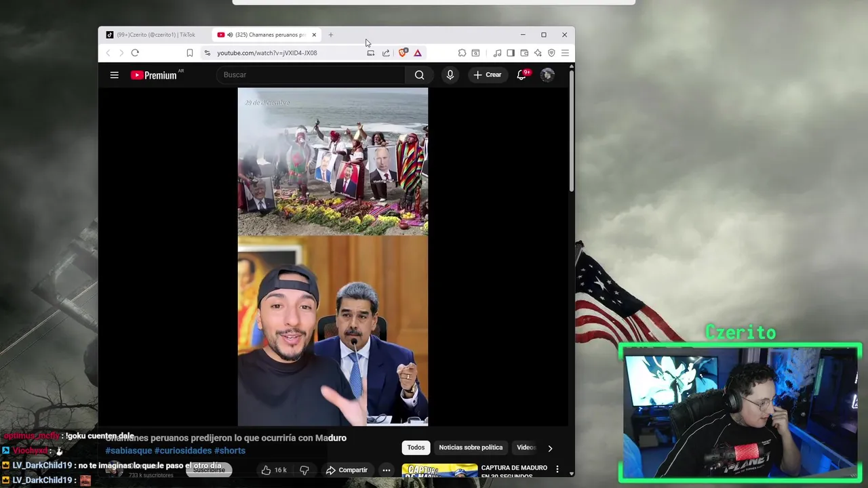
Task: Close the YouTube browser tab
Action: tap(314, 35)
